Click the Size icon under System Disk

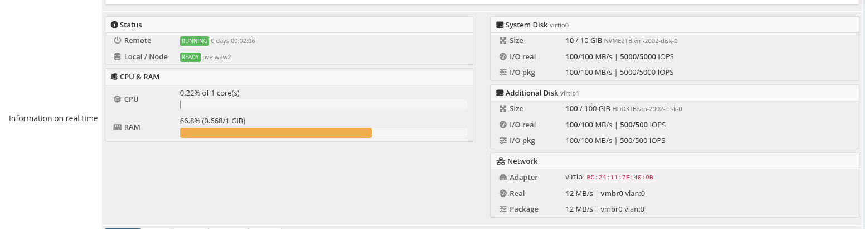click(503, 41)
